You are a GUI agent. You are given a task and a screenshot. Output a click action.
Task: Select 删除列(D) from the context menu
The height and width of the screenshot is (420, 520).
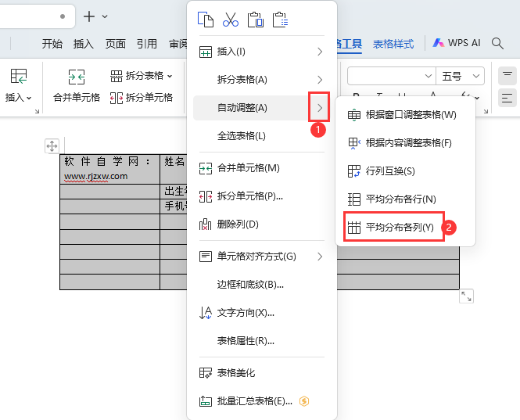(262, 224)
